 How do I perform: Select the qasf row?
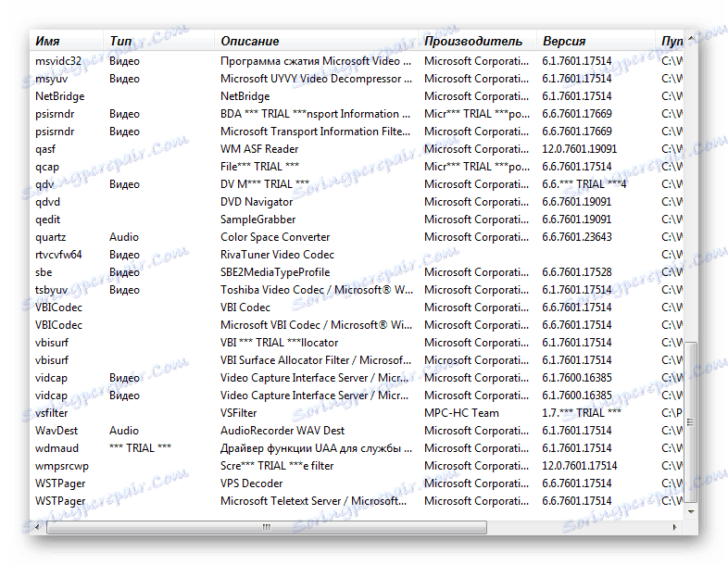(x=357, y=149)
